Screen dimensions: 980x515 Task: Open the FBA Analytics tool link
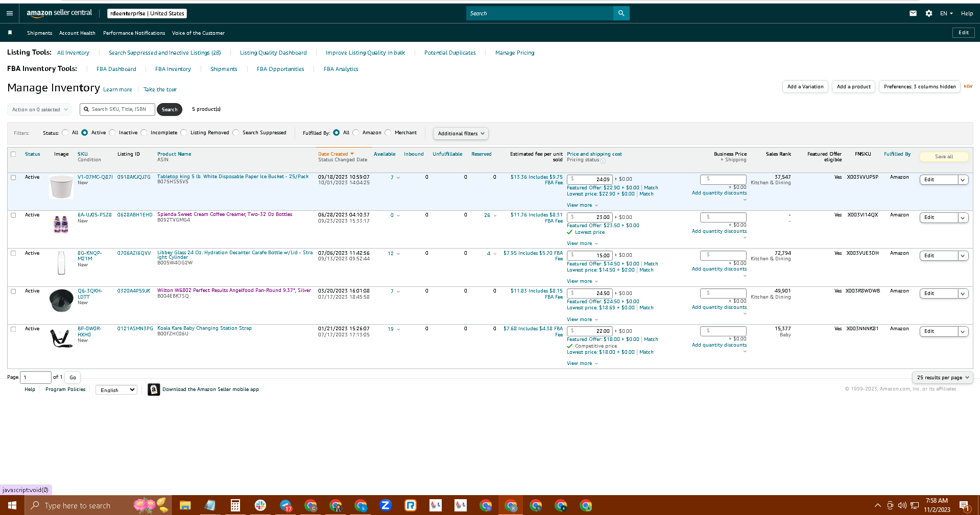[x=341, y=69]
